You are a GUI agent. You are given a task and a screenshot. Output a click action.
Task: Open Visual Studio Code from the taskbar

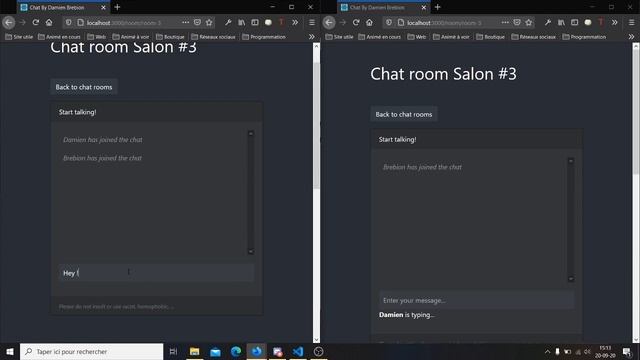pos(298,351)
